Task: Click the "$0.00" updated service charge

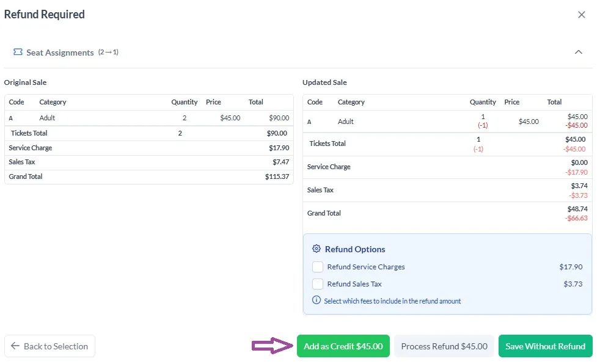Action: pyautogui.click(x=579, y=162)
